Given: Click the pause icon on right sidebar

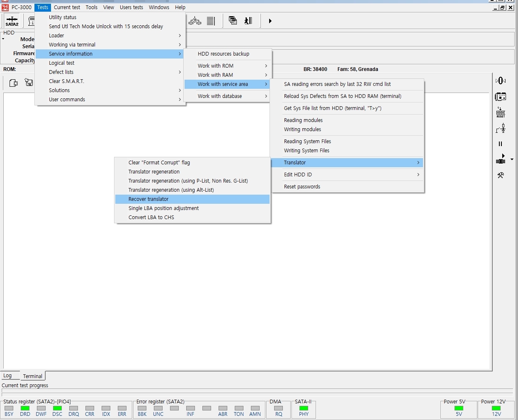Looking at the screenshot, I should pyautogui.click(x=501, y=144).
